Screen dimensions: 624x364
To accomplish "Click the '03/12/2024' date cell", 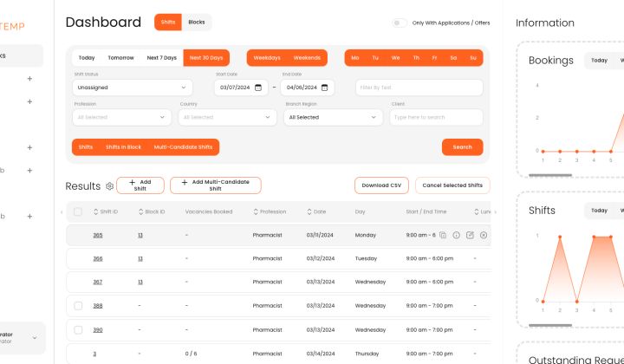I will click(321, 258).
